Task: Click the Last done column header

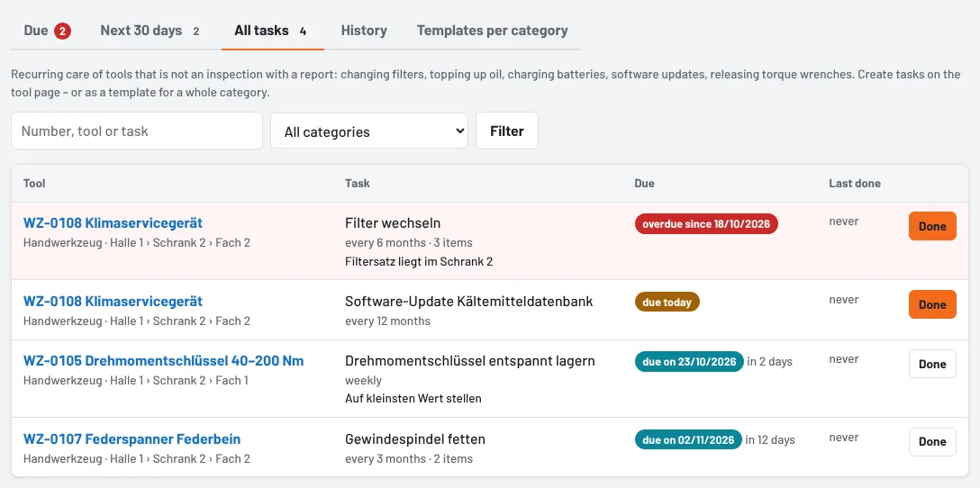Action: click(855, 183)
